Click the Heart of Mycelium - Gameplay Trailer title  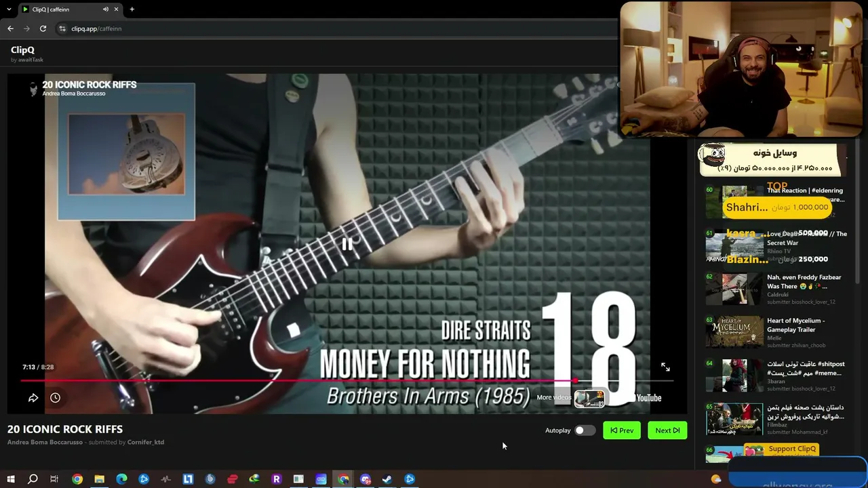click(796, 325)
